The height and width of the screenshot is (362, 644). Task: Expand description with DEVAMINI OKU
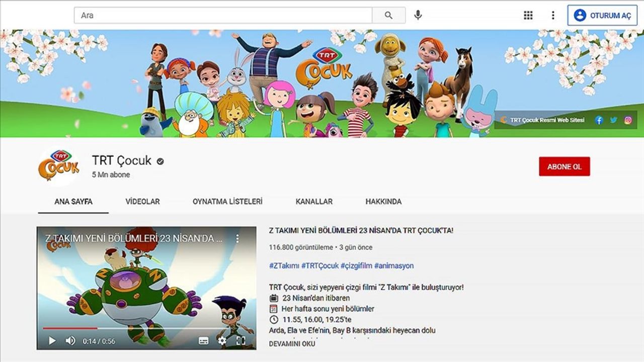(x=292, y=344)
